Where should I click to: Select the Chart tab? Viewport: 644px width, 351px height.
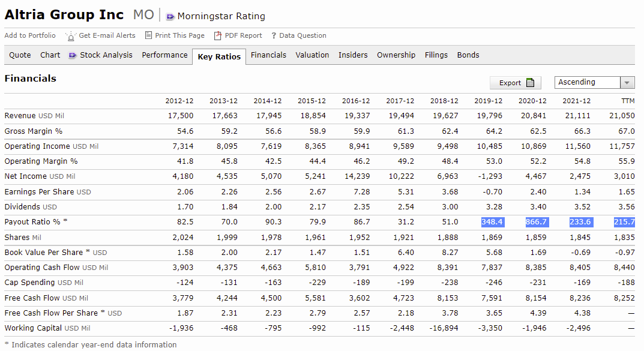[50, 55]
